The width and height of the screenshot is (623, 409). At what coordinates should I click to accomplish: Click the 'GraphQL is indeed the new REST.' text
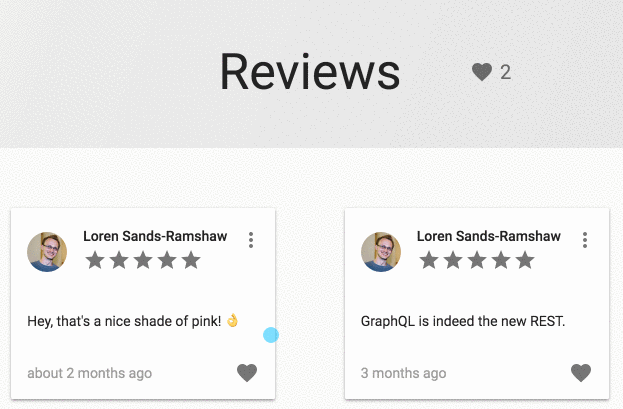(463, 321)
